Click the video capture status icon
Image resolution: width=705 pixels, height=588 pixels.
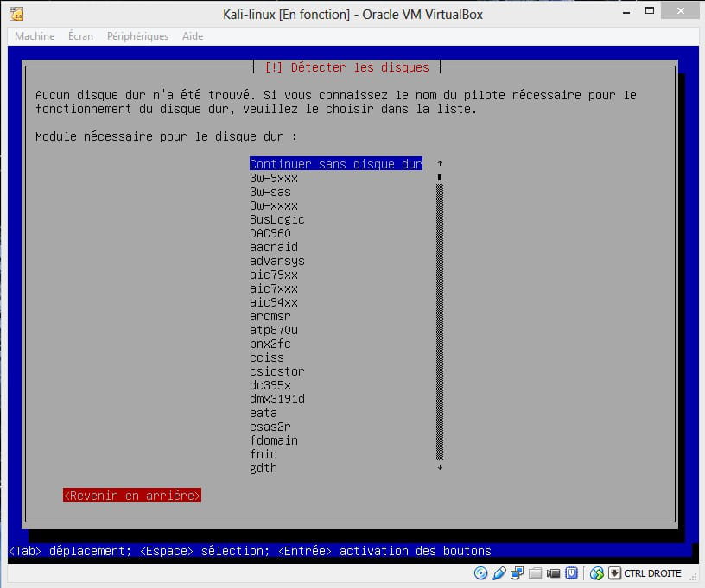[x=554, y=573]
